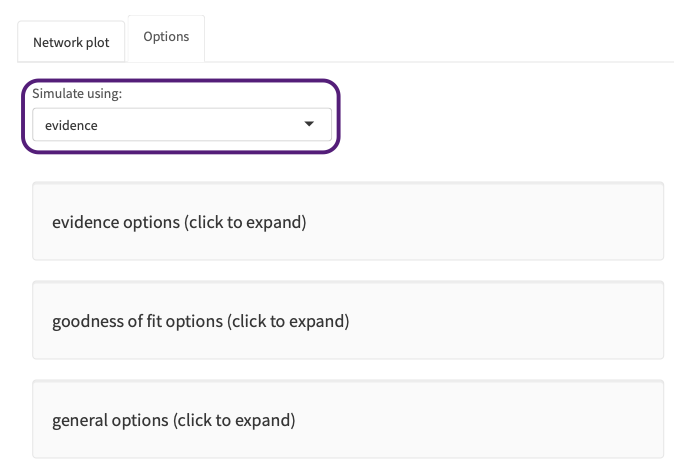Viewport: 674px width, 470px height.
Task: Go back to Network plot view
Action: point(72,43)
